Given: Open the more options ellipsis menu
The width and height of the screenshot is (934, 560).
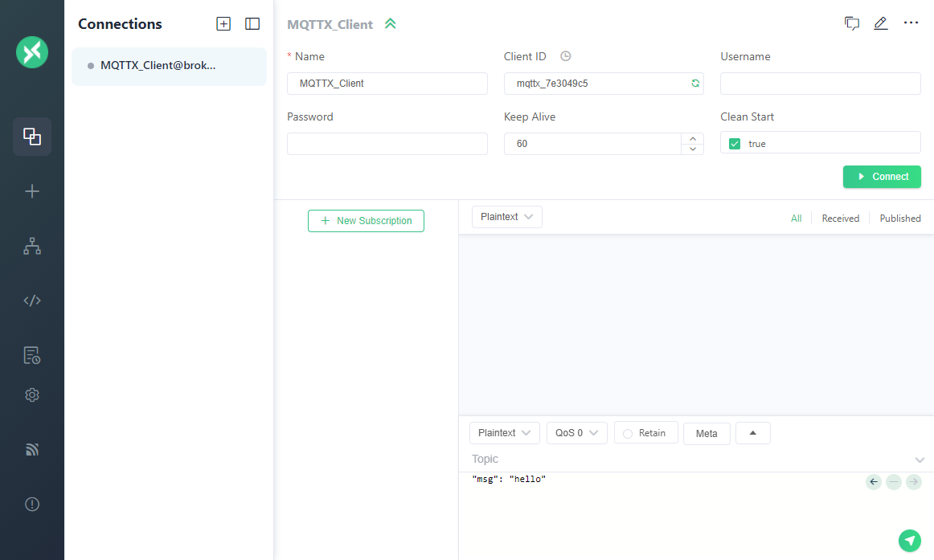Looking at the screenshot, I should coord(911,22).
